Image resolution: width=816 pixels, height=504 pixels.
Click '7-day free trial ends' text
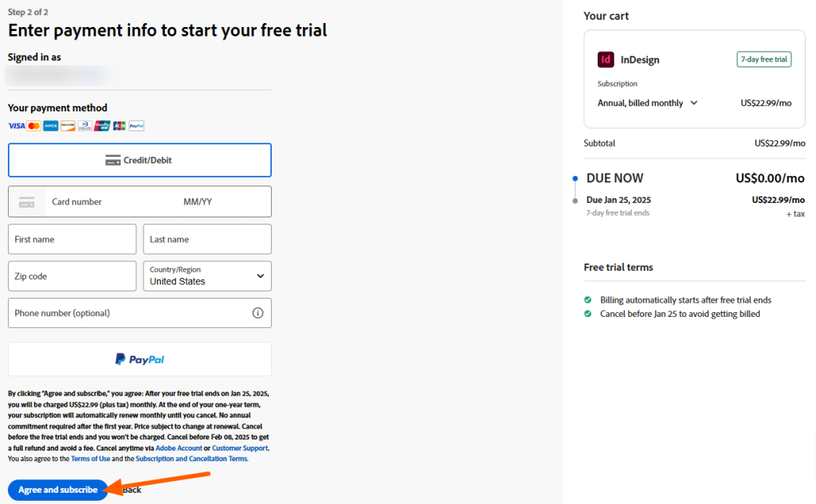tap(618, 213)
